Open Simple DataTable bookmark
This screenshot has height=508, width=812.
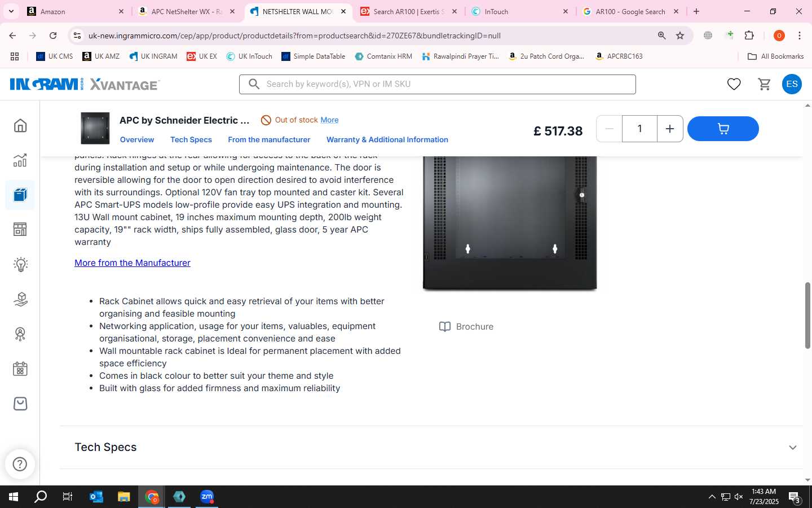pyautogui.click(x=314, y=56)
